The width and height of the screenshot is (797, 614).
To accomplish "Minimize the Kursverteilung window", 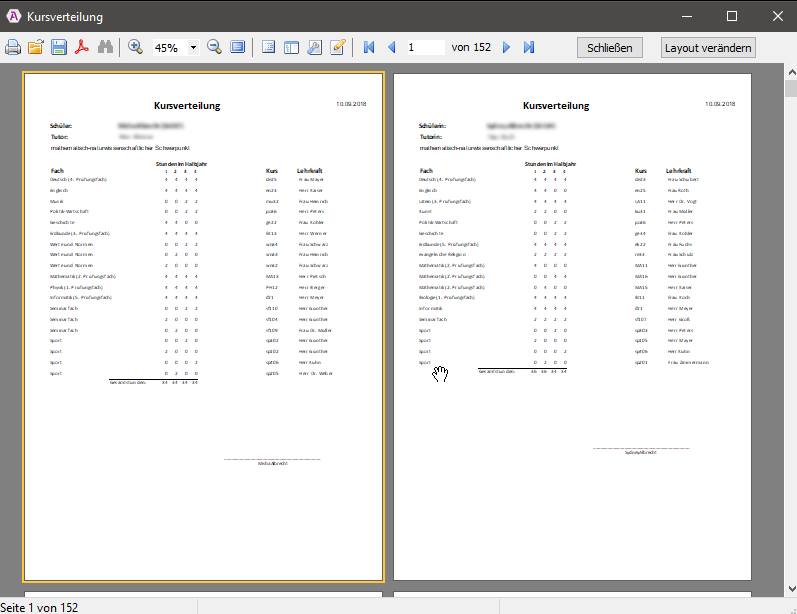I will [x=687, y=16].
